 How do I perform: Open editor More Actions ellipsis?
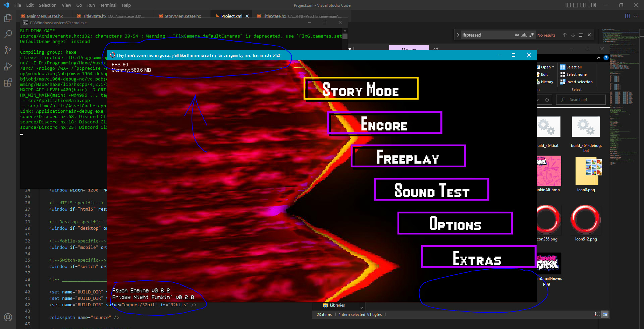(636, 16)
